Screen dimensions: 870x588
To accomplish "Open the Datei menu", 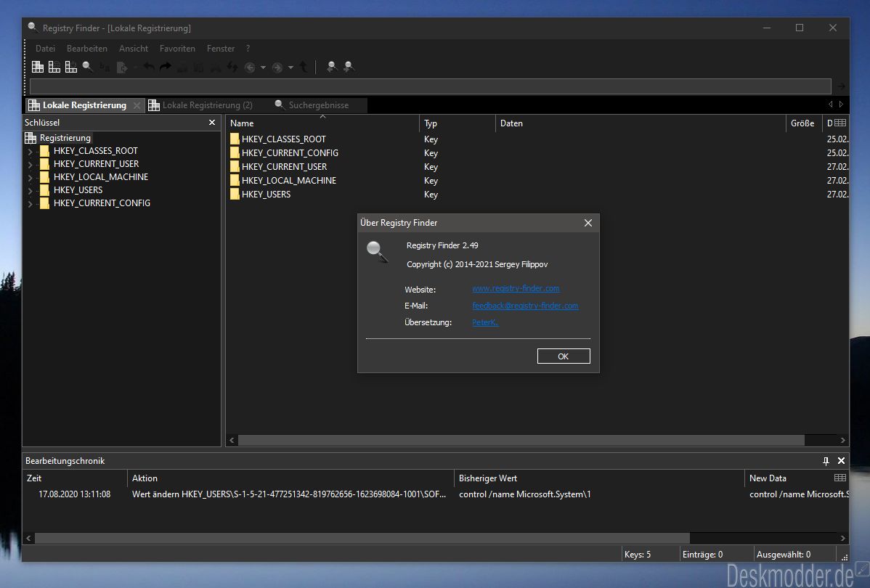I will [46, 49].
